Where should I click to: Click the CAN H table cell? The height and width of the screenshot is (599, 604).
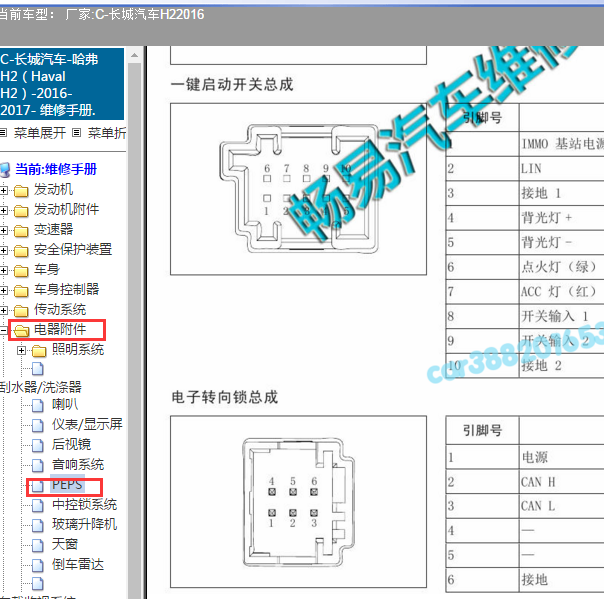[x=562, y=482]
